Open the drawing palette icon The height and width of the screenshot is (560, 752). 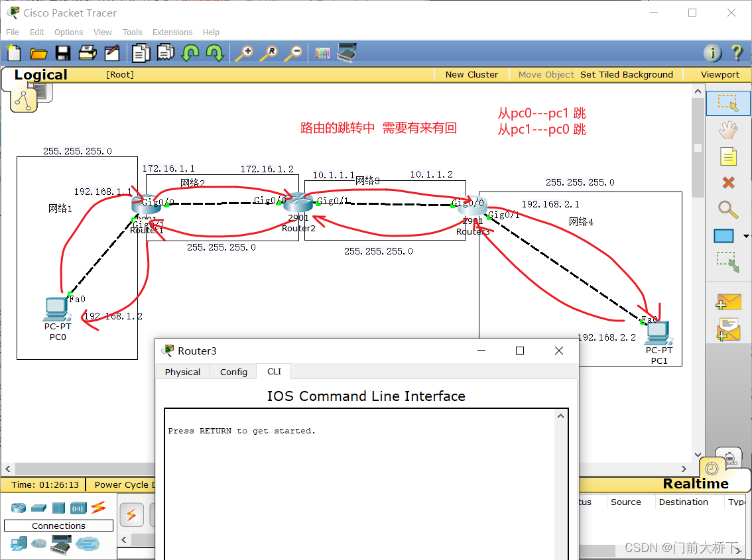(x=322, y=53)
